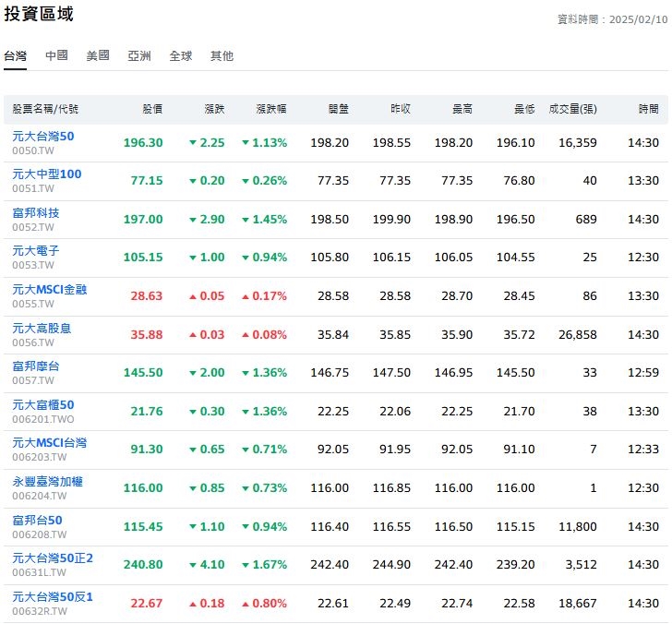Click the red up arrow beside 0.80%
This screenshot has height=624, width=672.
click(246, 604)
